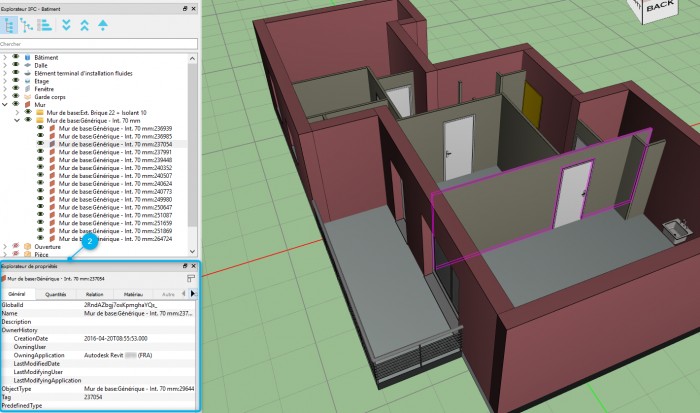Screen dimensions: 700x413
Task: Click the Bâtiment building icon
Action: [x=28, y=58]
